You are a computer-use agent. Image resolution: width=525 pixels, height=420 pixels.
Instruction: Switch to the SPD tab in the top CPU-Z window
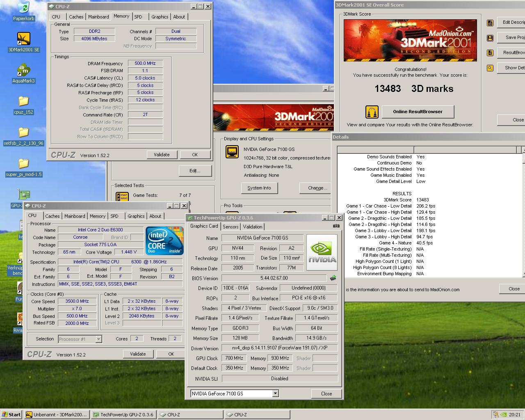tap(138, 17)
